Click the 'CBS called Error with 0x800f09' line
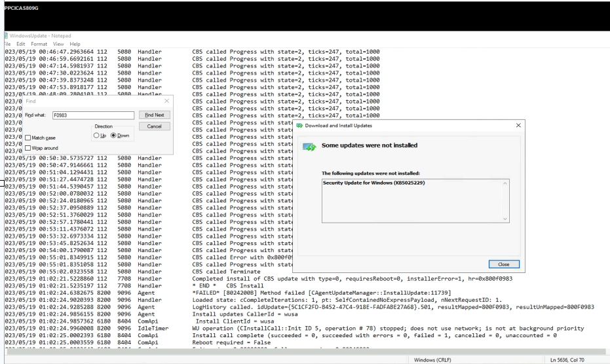The image size is (610, 364). pos(242,257)
